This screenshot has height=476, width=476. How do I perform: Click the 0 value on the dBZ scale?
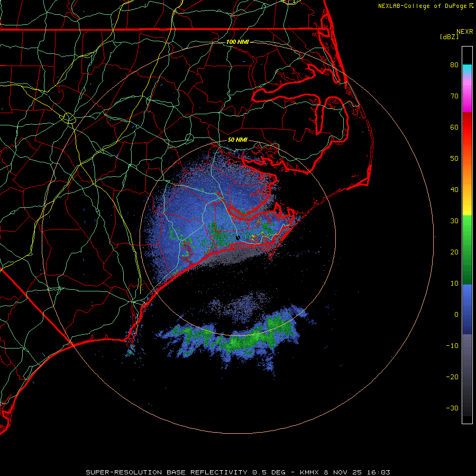click(456, 315)
